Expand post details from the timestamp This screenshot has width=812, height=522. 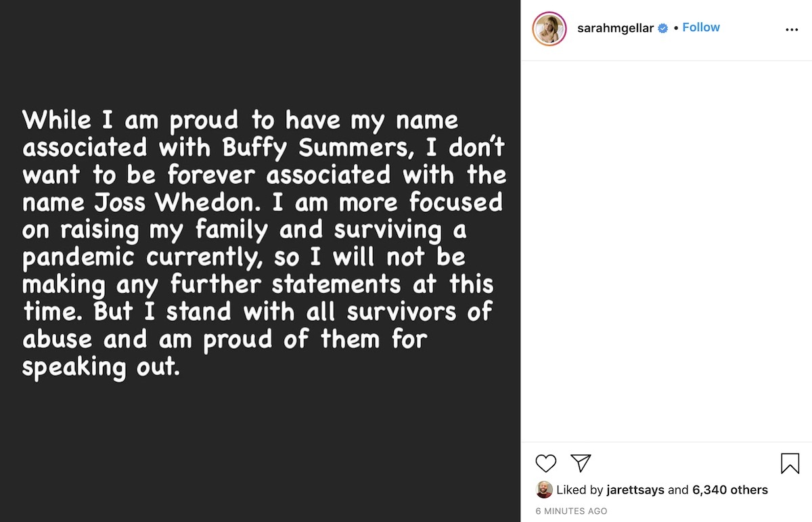572,510
